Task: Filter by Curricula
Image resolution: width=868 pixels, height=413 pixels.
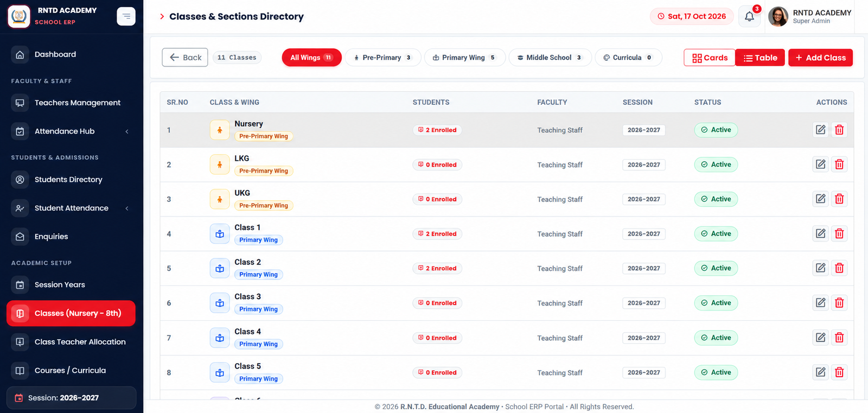Action: tap(628, 58)
